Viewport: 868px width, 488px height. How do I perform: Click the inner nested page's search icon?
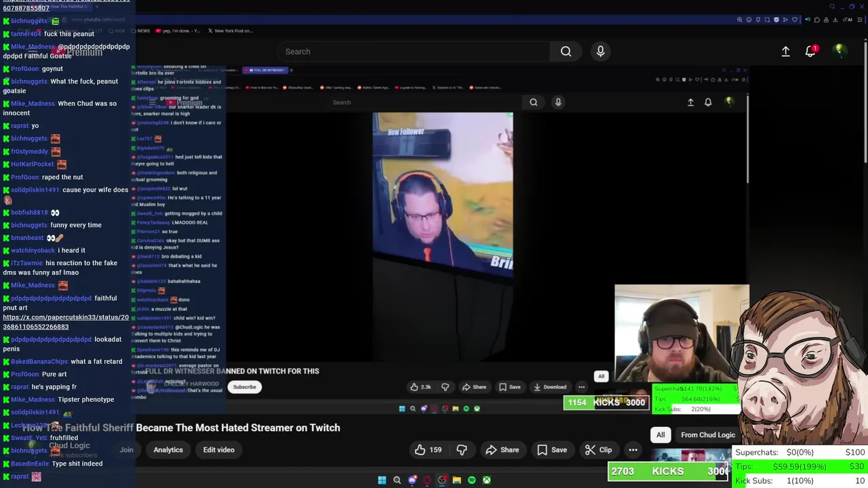(x=534, y=102)
